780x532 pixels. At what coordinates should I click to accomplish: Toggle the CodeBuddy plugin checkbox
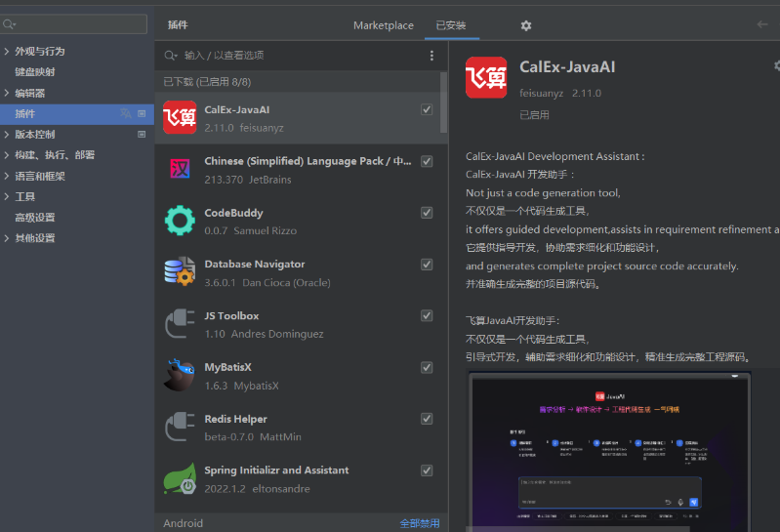pos(427,213)
